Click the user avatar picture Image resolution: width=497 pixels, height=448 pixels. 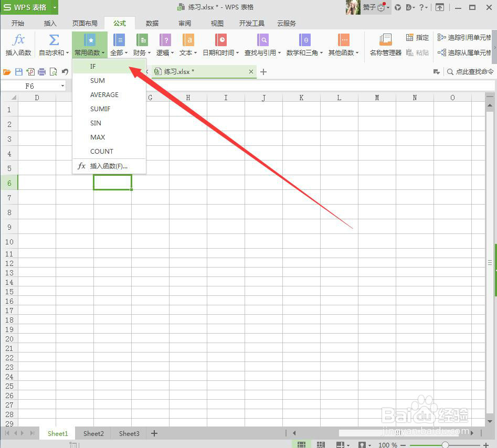(353, 7)
